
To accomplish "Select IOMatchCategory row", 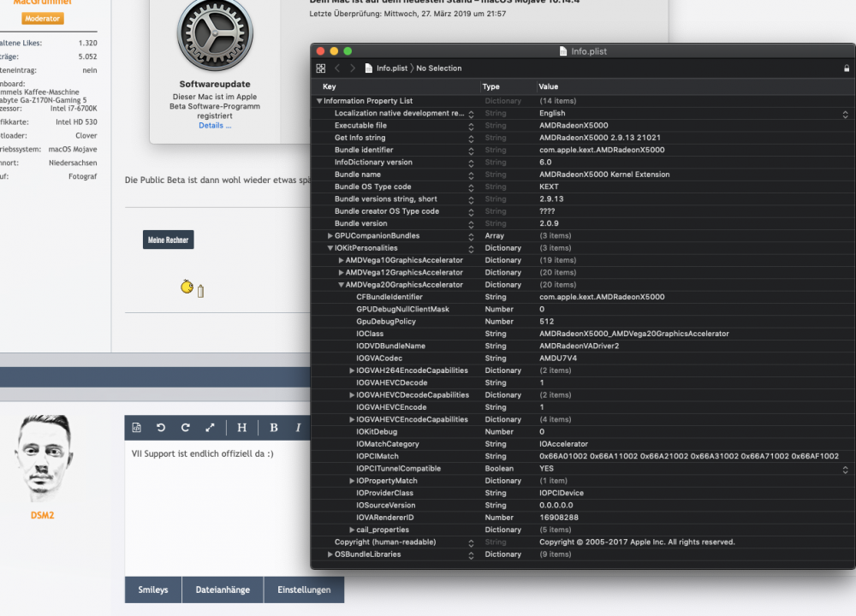I will pyautogui.click(x=583, y=443).
